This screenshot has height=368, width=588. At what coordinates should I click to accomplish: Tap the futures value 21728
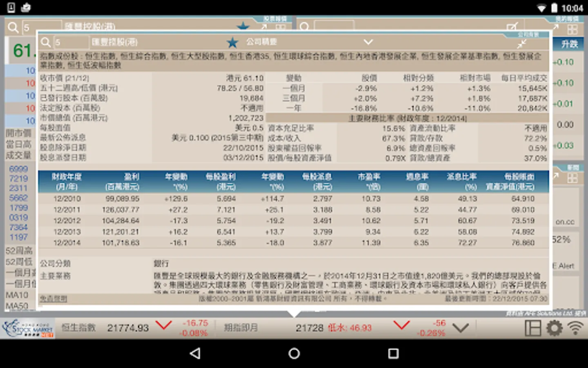click(x=310, y=328)
